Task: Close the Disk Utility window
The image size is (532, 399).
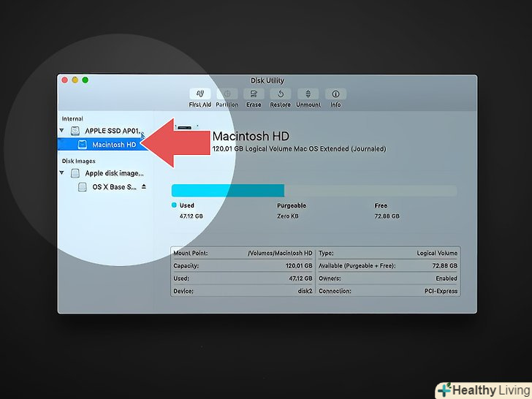Action: pos(65,80)
